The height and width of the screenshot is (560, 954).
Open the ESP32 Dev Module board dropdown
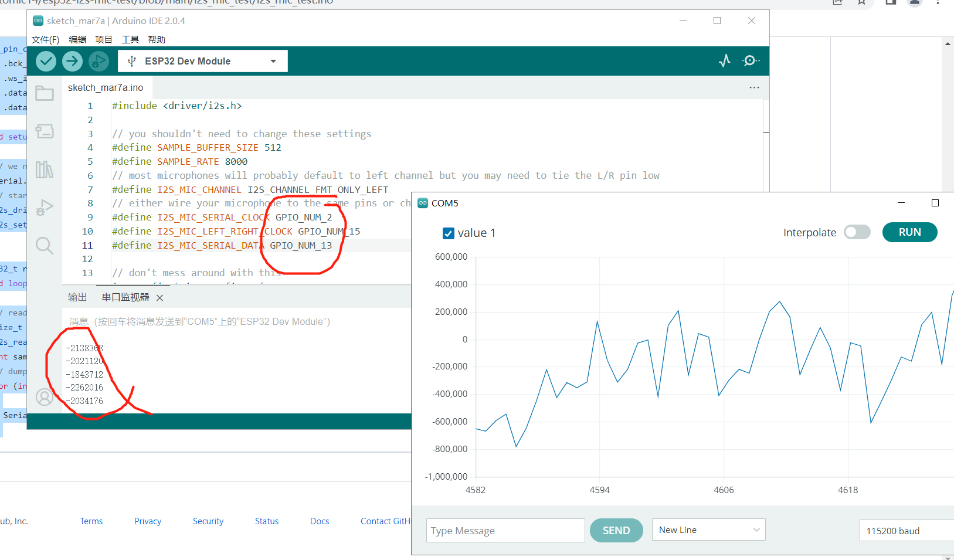[203, 61]
